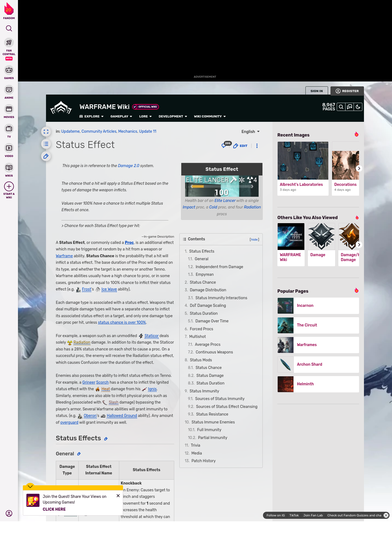Open Fan Central rocket icon
This screenshot has height=545, width=392.
tap(9, 43)
